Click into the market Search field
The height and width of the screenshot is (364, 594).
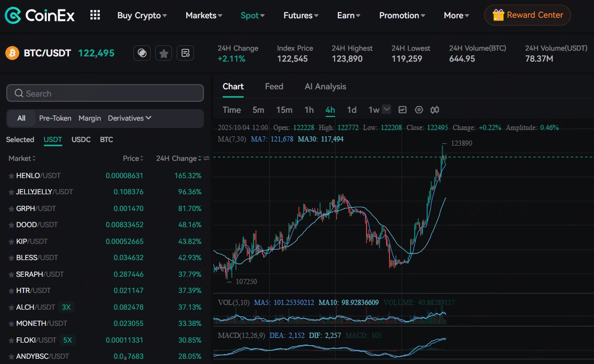pos(105,93)
